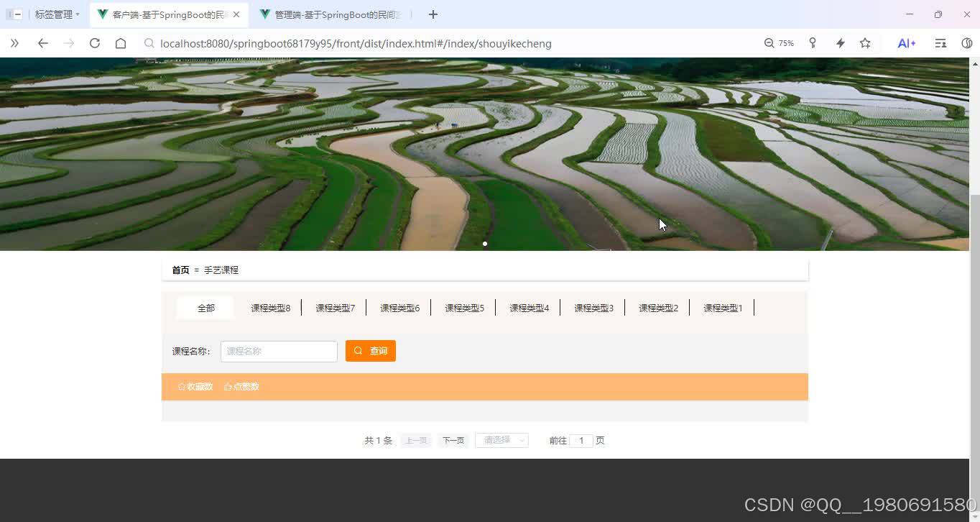Select the 全部 category tab
Screen dimensions: 980x522
click(205, 308)
